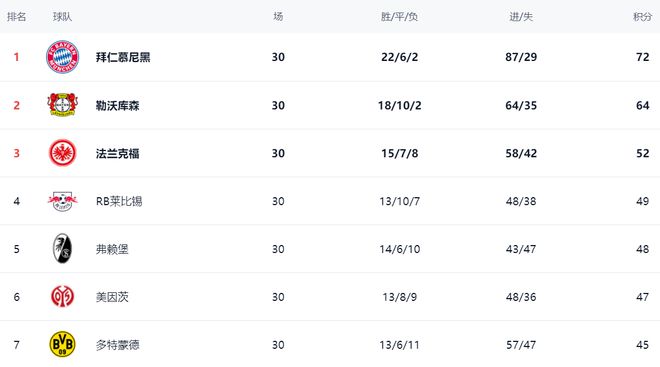Click the 进/失 column header
This screenshot has height=367, width=660.
pos(521,17)
